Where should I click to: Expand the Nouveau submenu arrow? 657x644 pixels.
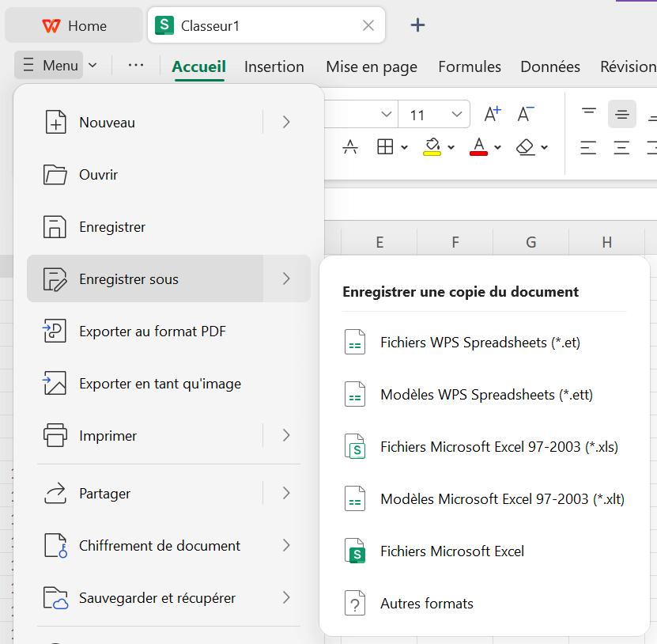(286, 123)
